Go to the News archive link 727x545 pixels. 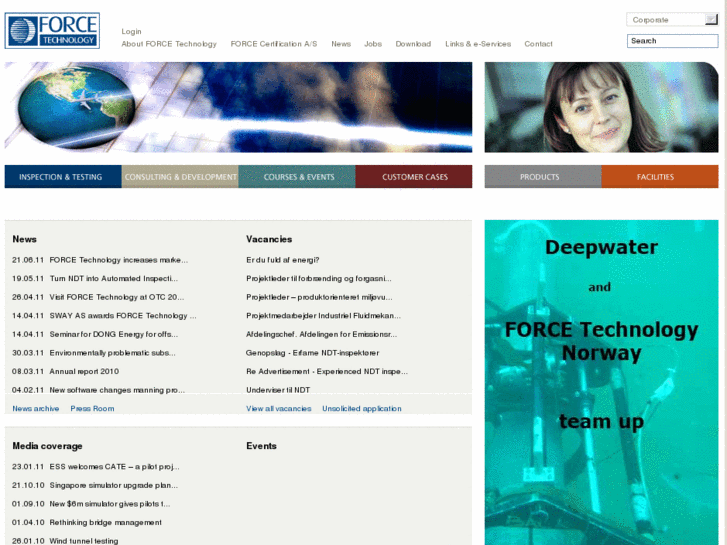[x=36, y=409]
